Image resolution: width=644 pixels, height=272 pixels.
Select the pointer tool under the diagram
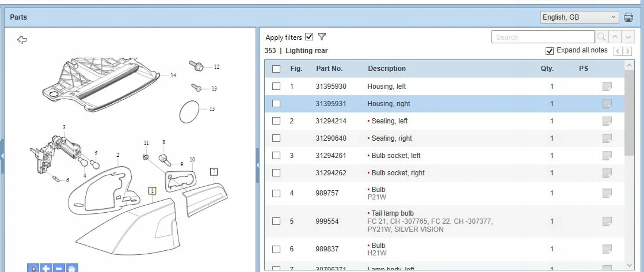coord(33,268)
